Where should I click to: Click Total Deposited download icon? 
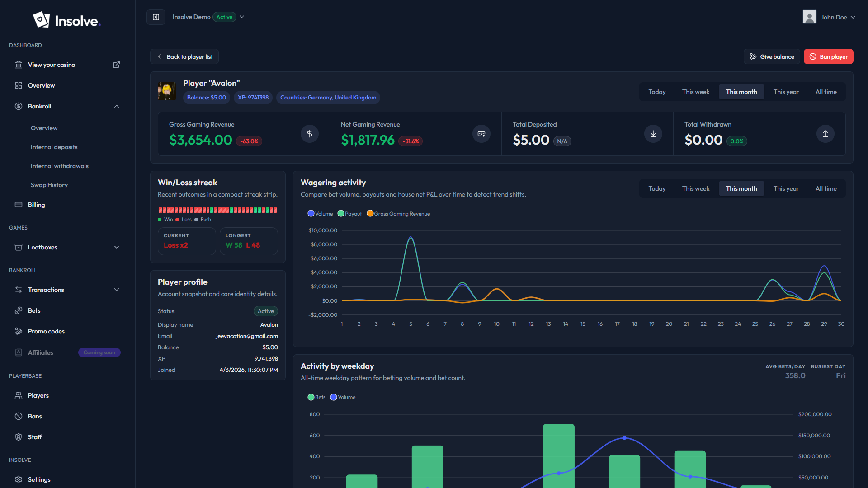653,134
